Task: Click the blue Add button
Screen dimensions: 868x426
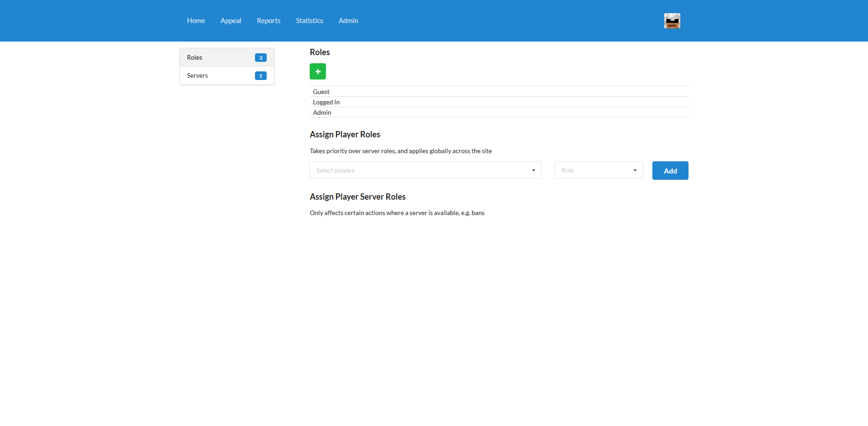Action: point(670,171)
